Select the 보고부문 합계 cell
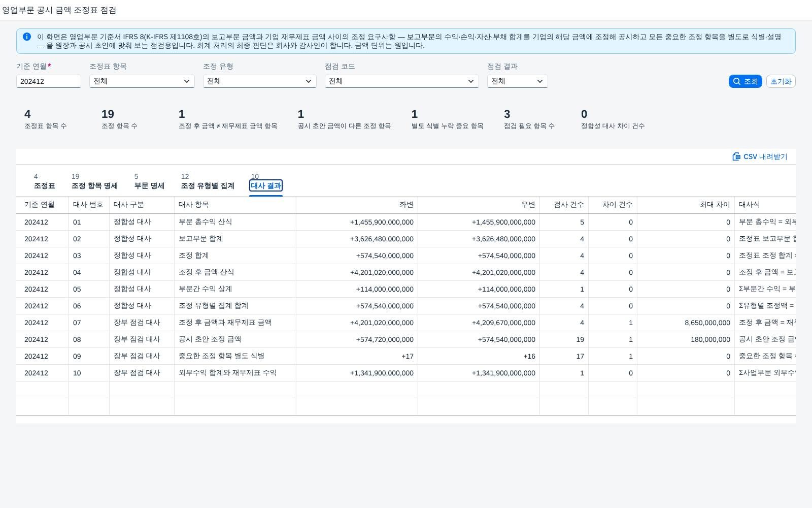This screenshot has width=812, height=508. point(235,239)
